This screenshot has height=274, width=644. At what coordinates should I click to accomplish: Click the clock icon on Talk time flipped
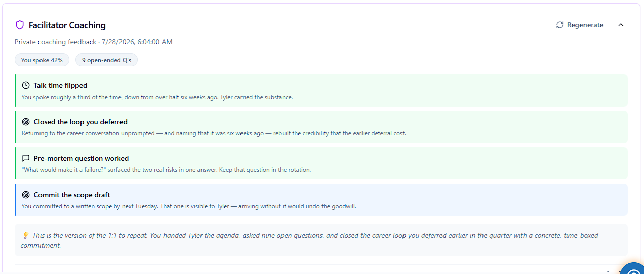click(x=26, y=85)
